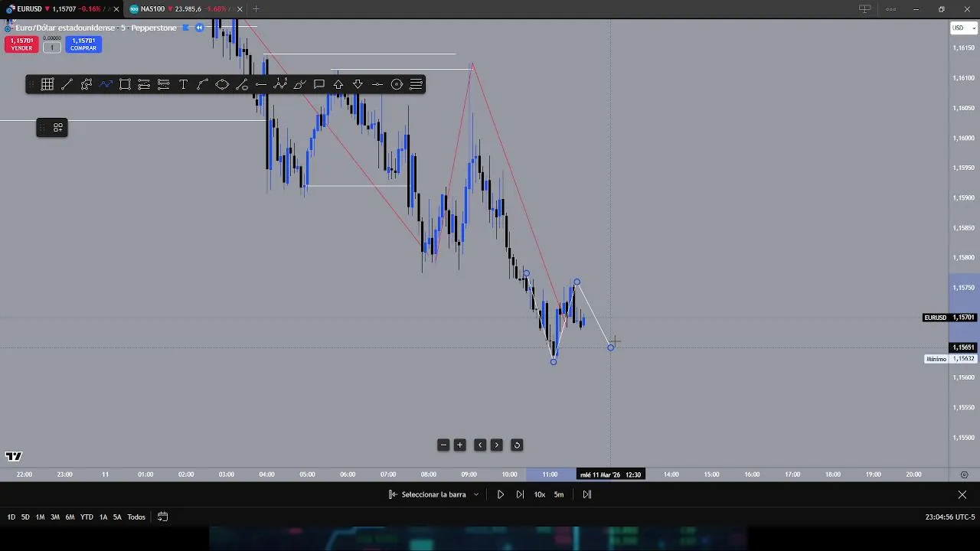Close the NAS100 tab

point(239,9)
